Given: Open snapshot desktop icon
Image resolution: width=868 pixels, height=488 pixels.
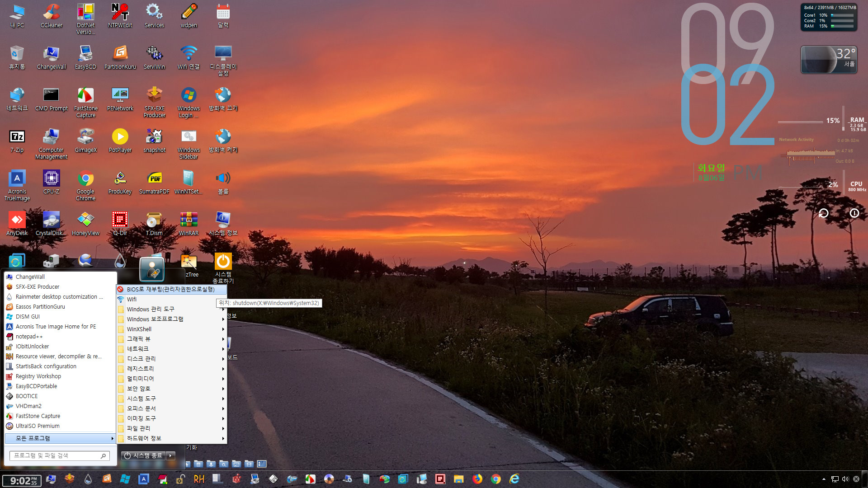Looking at the screenshot, I should point(154,141).
